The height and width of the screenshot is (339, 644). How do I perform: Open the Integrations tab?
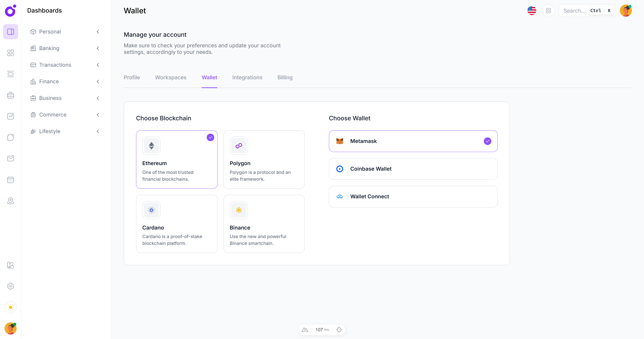tap(247, 78)
